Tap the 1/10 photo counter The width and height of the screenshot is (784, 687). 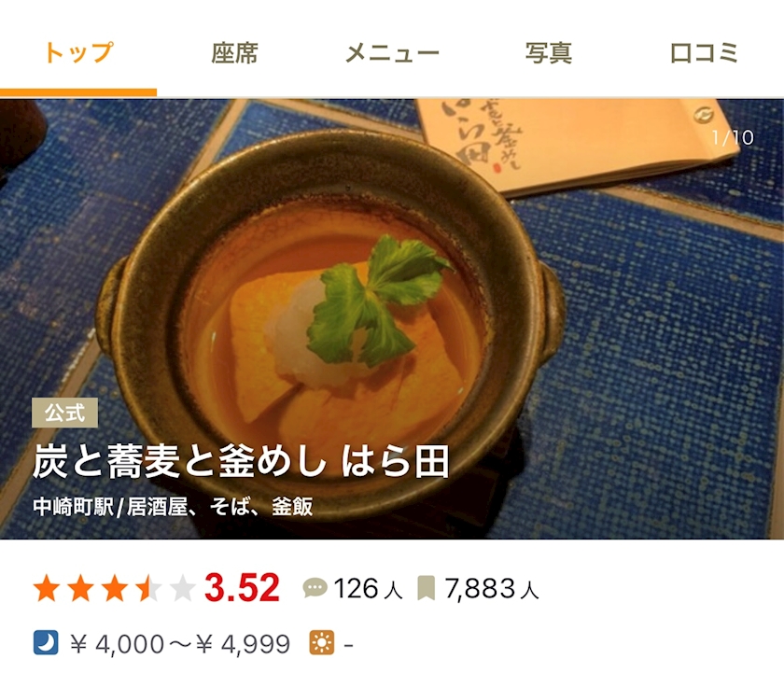pyautogui.click(x=733, y=137)
